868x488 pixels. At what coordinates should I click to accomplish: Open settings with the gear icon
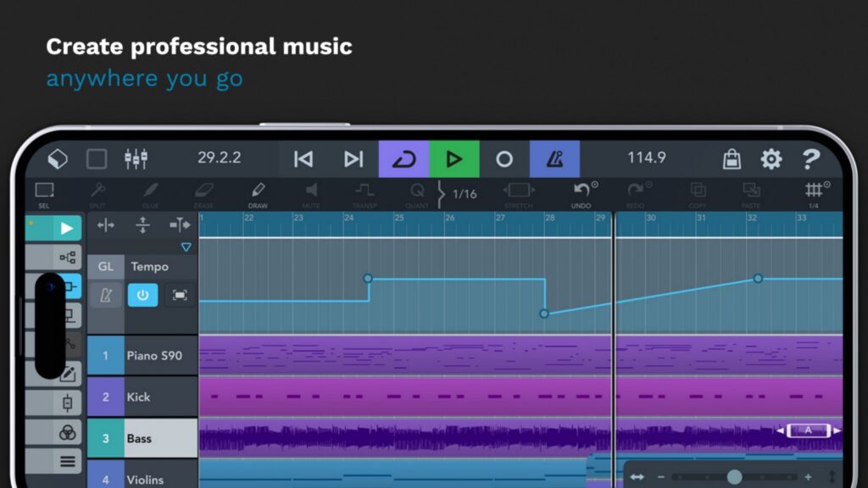(771, 158)
